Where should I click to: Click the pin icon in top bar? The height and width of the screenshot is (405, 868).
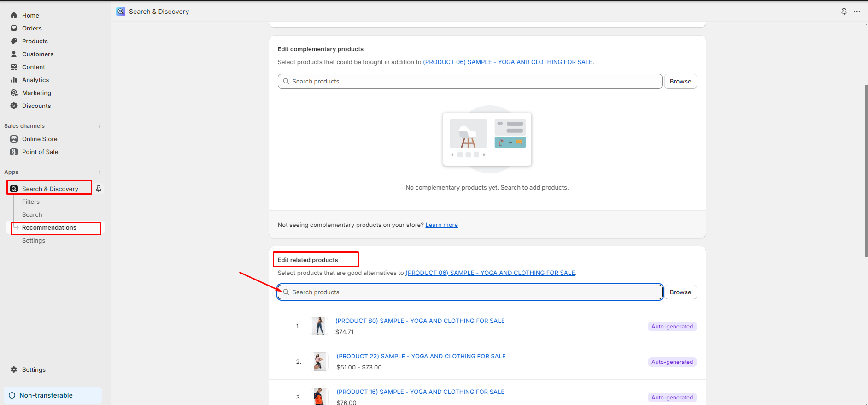pos(844,12)
